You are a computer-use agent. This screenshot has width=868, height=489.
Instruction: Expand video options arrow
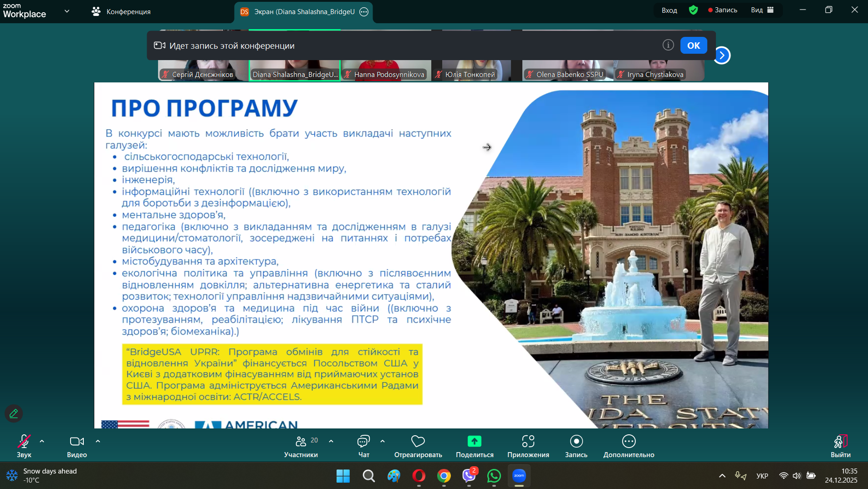click(98, 441)
